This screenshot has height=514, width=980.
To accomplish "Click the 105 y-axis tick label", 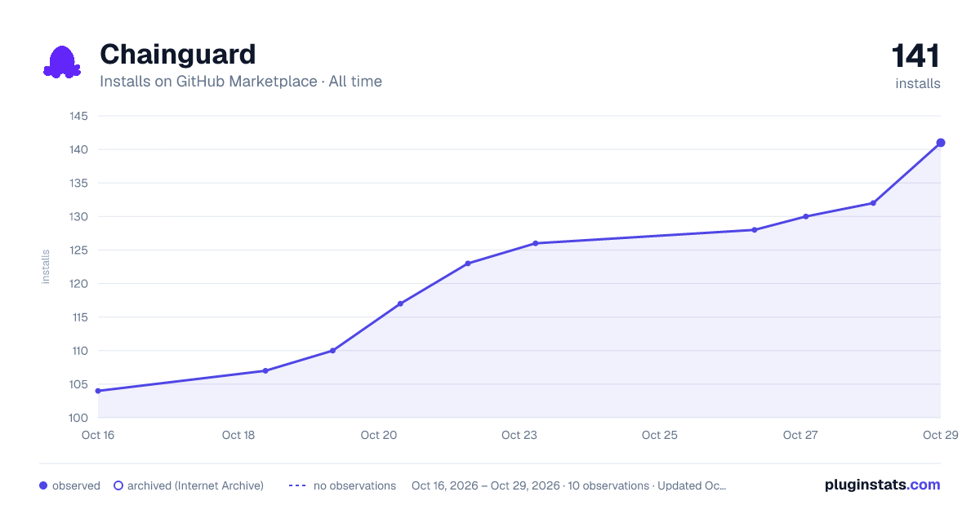I will point(78,384).
